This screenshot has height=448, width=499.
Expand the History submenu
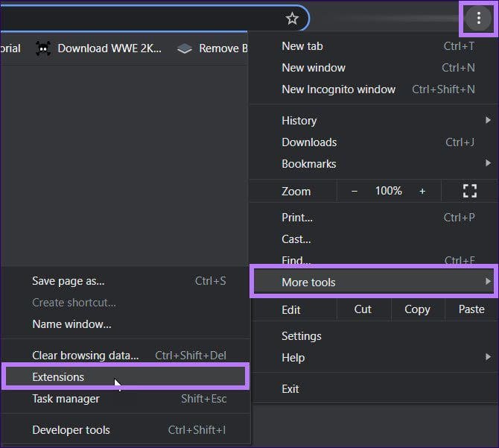coord(374,120)
